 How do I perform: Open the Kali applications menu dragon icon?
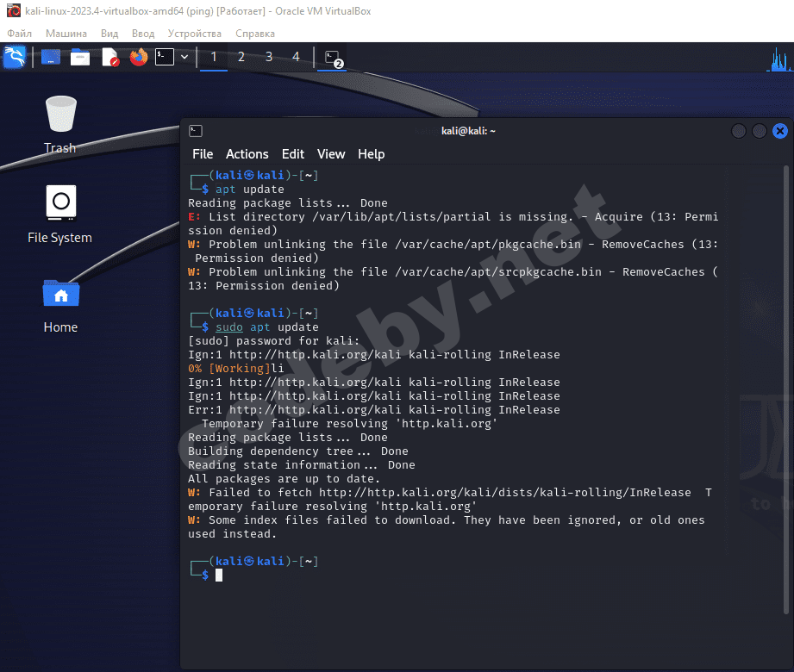[x=14, y=57]
